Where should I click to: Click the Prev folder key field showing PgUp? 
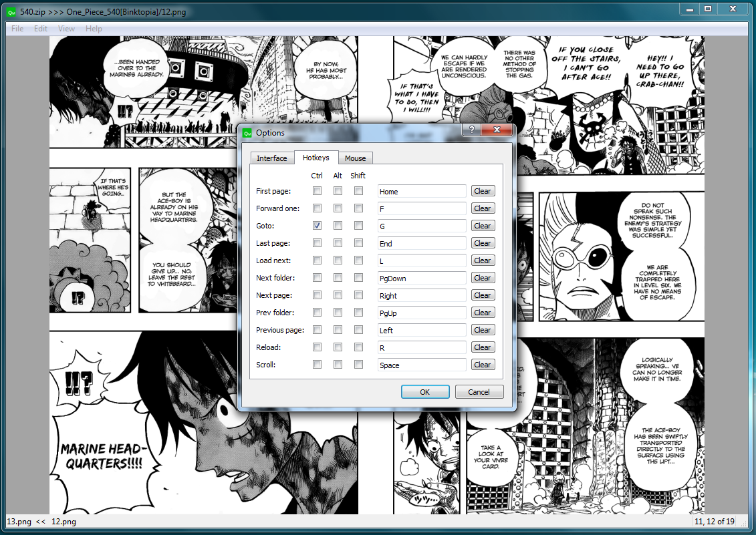(421, 313)
